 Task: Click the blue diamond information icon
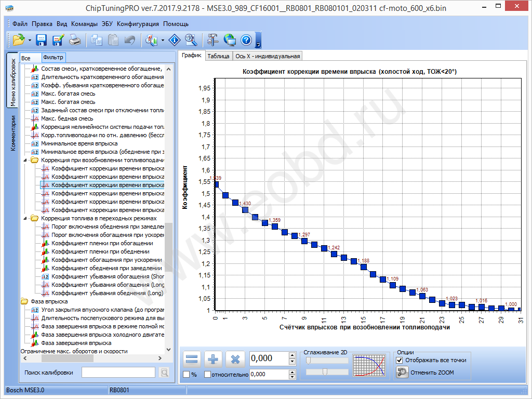[x=175, y=39]
